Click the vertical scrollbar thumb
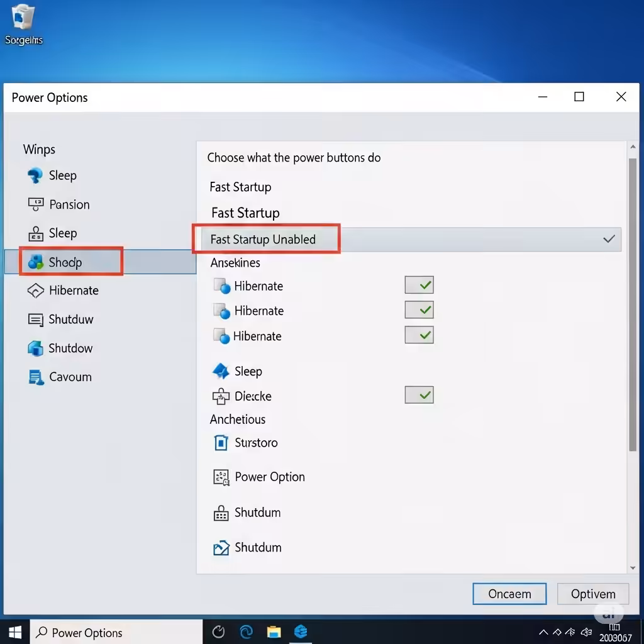The height and width of the screenshot is (644, 644). [633, 305]
